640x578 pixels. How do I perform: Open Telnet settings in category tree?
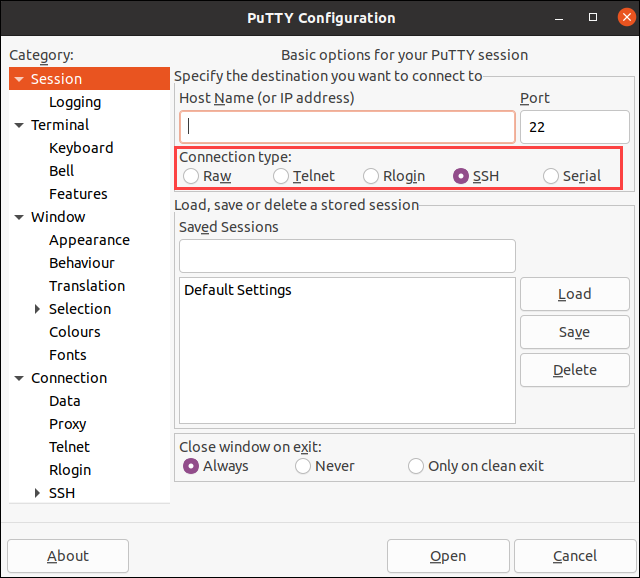tap(69, 447)
